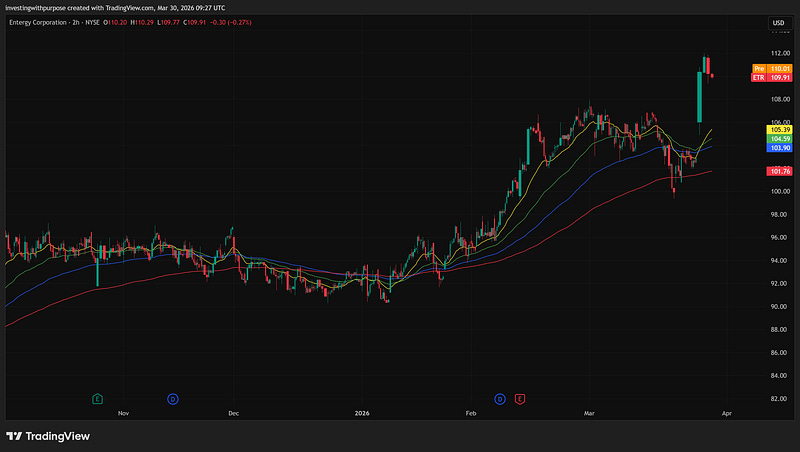Open the USD currency selector
The height and width of the screenshot is (452, 800).
779,23
